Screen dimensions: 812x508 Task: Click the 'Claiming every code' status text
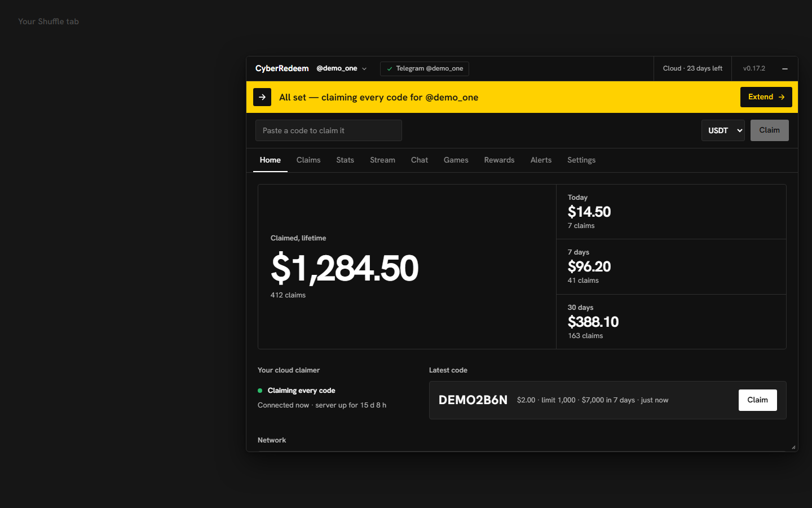point(301,391)
